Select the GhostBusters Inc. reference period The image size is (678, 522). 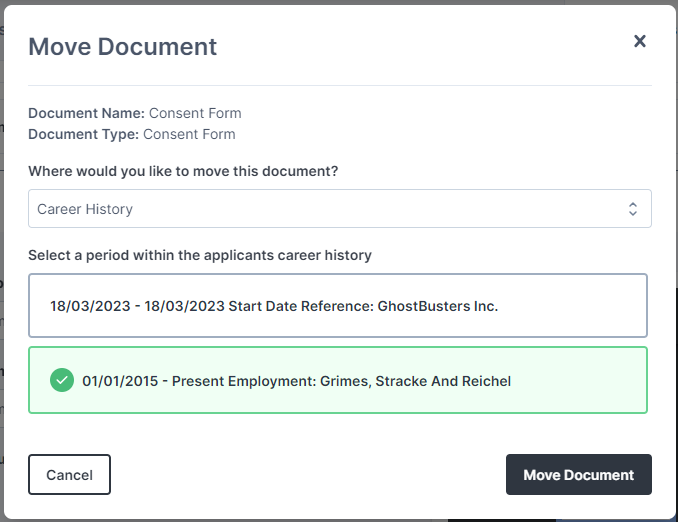pos(338,305)
